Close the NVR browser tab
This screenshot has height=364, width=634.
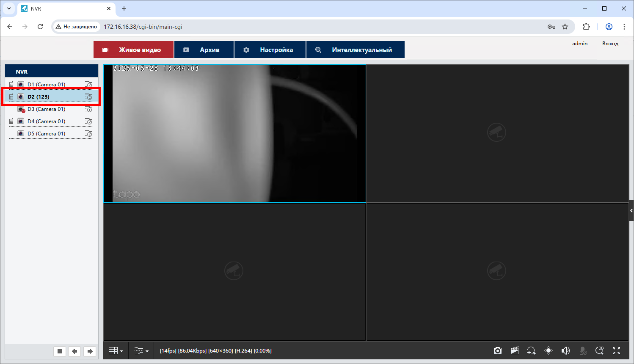click(109, 8)
